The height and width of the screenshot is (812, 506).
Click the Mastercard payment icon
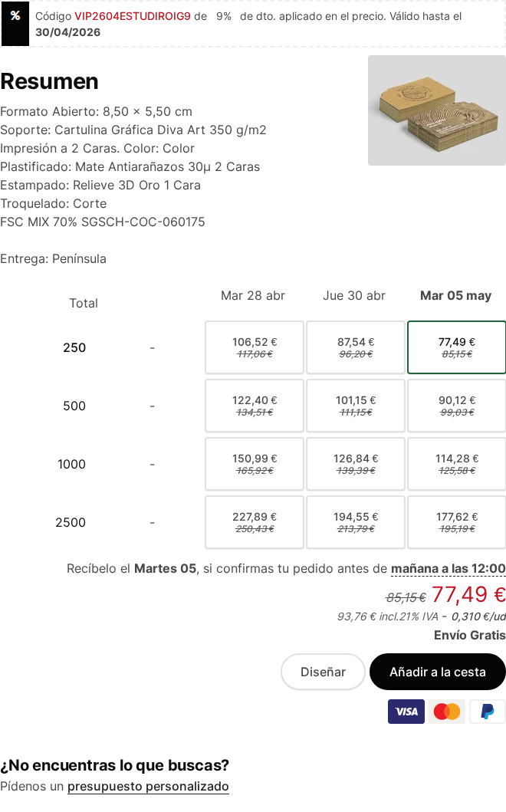coord(447,712)
